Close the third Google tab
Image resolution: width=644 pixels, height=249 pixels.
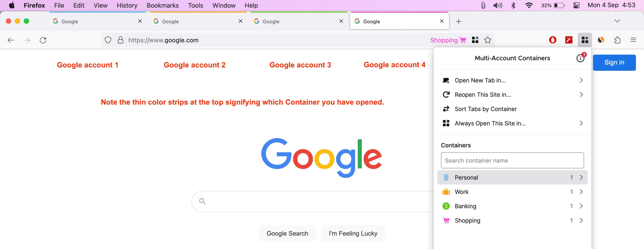point(341,21)
